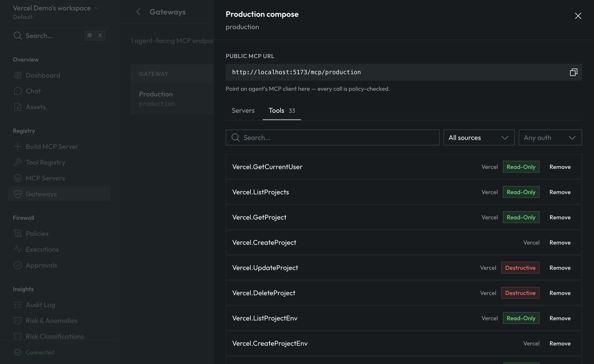
Task: Open MCP Servers page
Action: 59,178
